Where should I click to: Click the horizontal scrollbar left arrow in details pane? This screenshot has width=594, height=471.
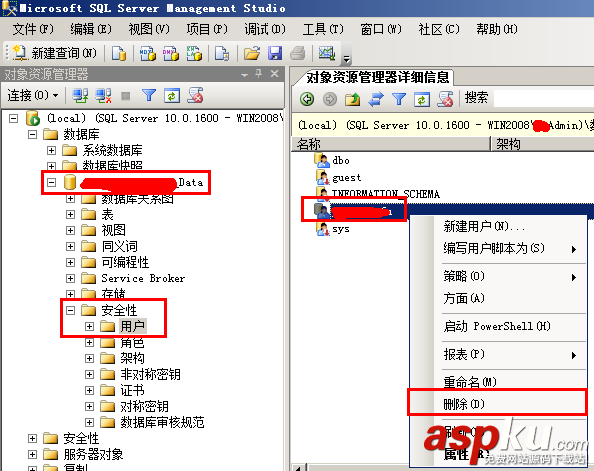(298, 468)
